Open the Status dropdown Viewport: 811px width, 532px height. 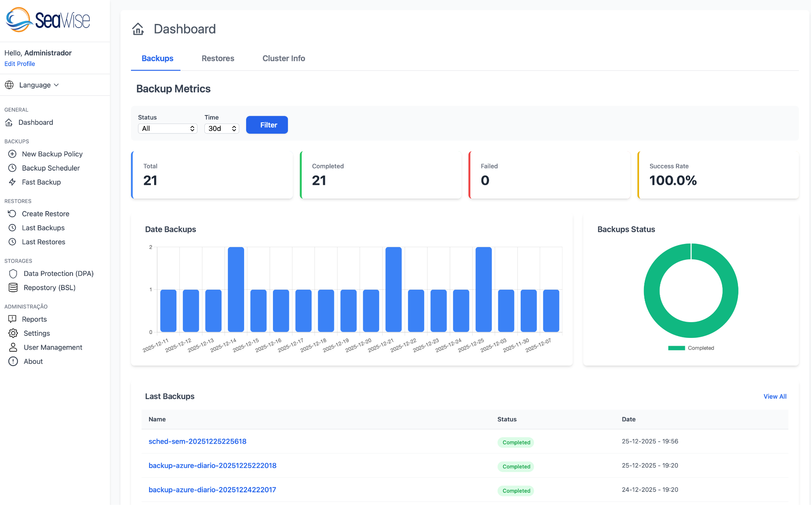(x=167, y=128)
